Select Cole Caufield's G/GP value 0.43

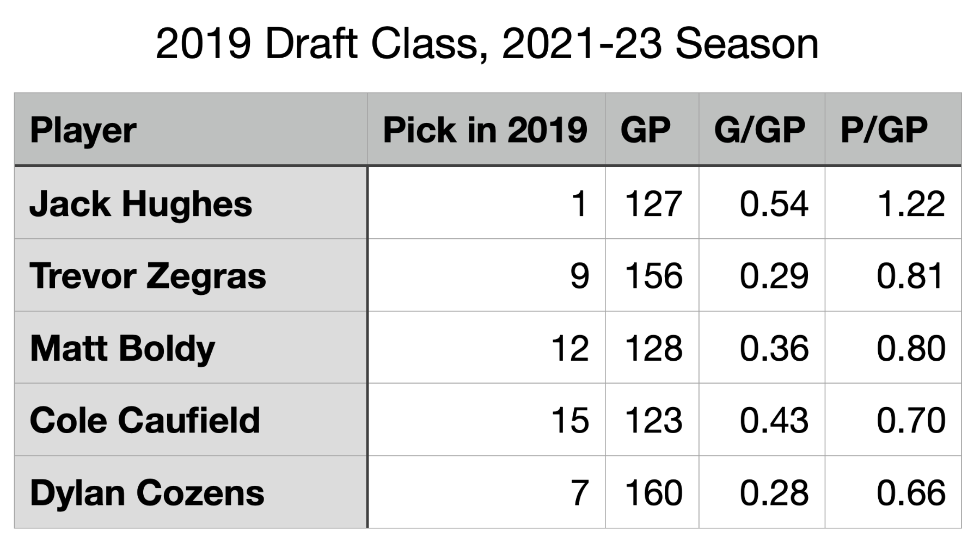(x=774, y=421)
